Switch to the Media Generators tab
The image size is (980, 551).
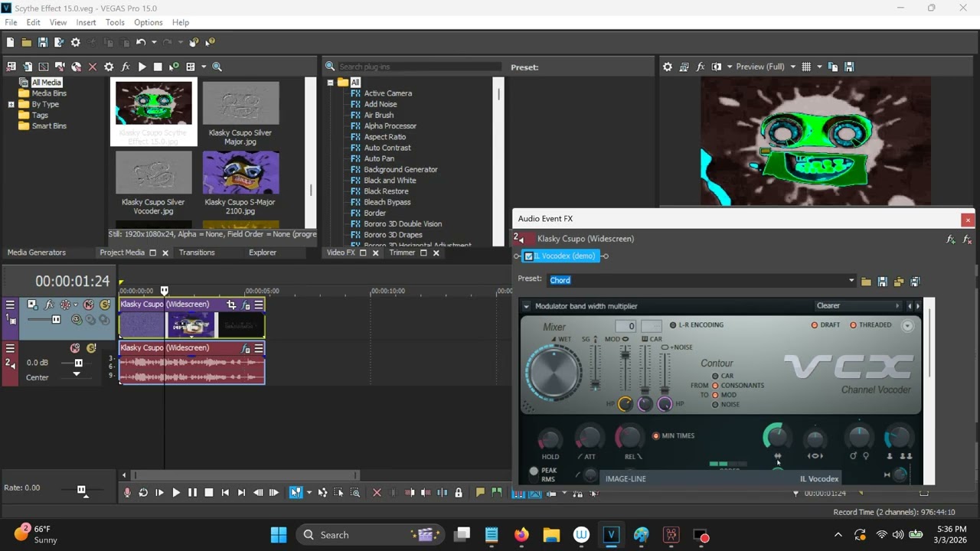(37, 253)
